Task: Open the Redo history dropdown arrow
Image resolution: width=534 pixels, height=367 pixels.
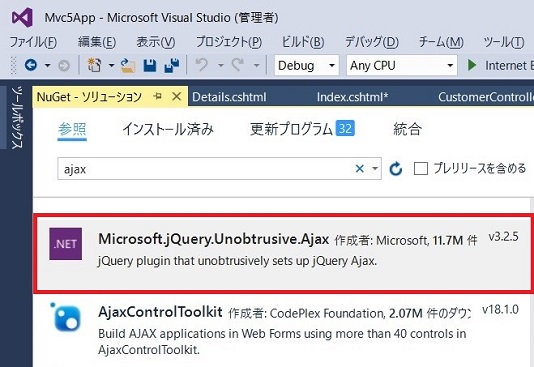Action: click(256, 65)
